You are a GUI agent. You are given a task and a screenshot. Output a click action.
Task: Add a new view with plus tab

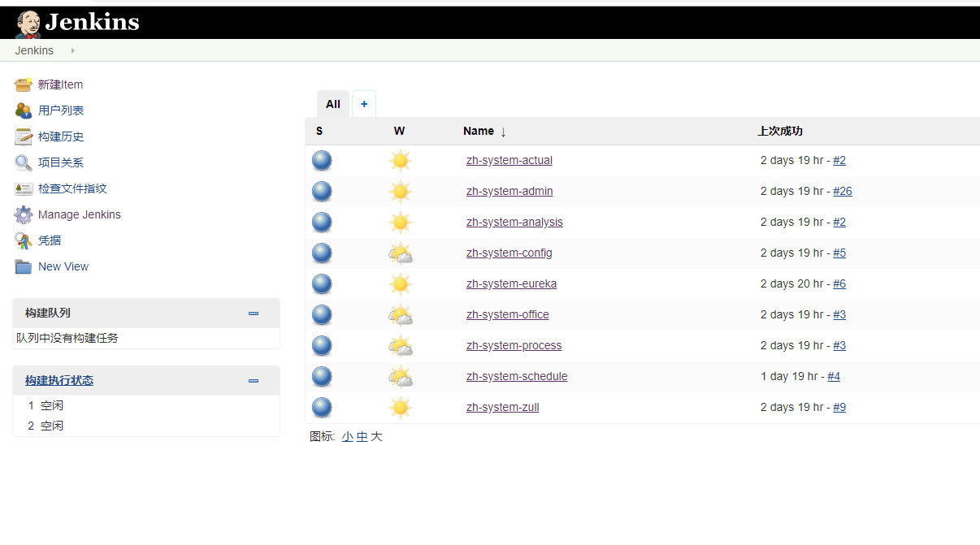(364, 104)
